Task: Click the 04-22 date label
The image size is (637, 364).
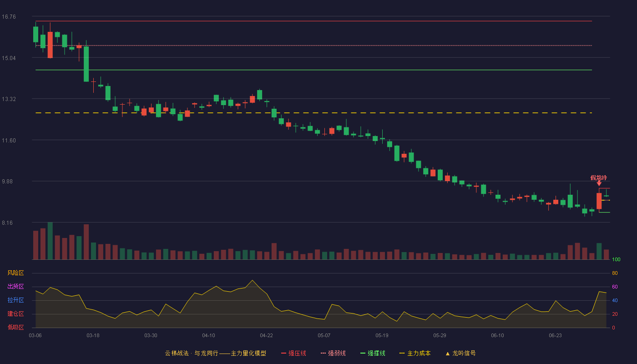Action: (x=266, y=335)
